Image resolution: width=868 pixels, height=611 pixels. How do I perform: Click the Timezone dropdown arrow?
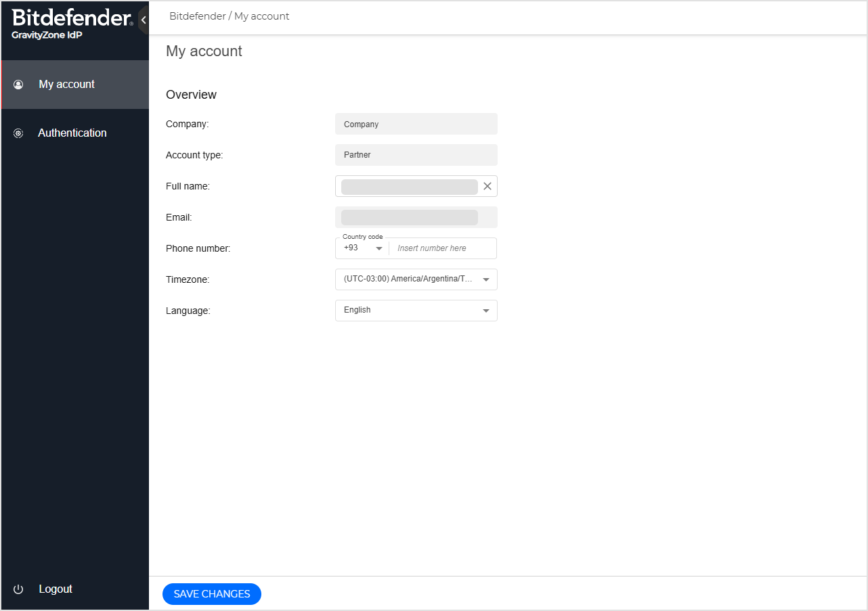point(485,279)
